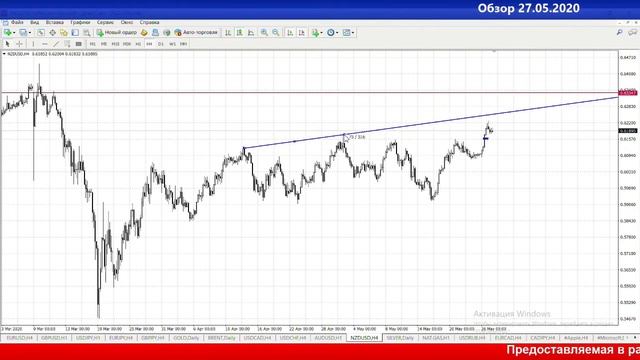Toggle the Data Window icon
Viewport: 640px width, 360px height.
(52, 33)
